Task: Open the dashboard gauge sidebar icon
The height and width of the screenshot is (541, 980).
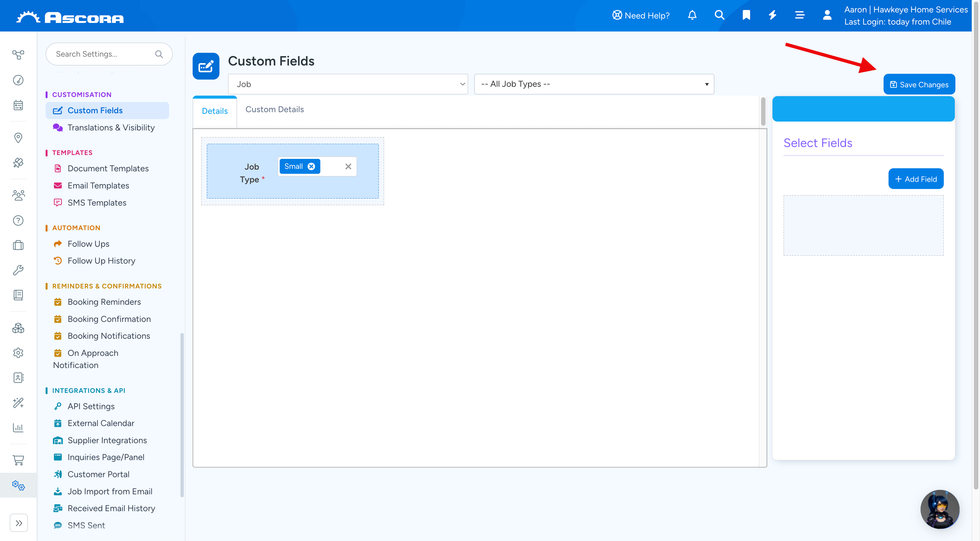Action: pyautogui.click(x=18, y=80)
